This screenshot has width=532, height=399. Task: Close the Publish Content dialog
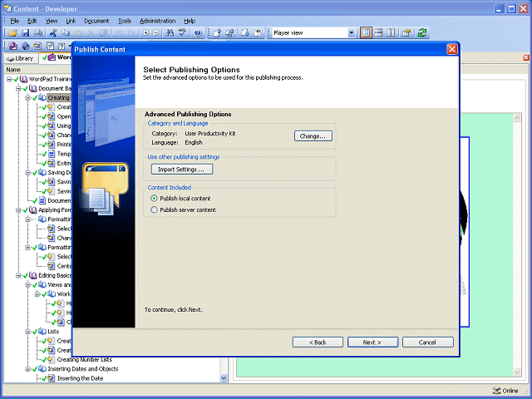click(x=452, y=49)
